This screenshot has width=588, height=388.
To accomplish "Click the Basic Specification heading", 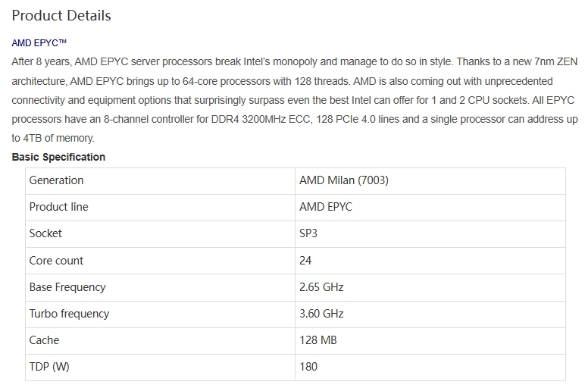I will pyautogui.click(x=58, y=157).
